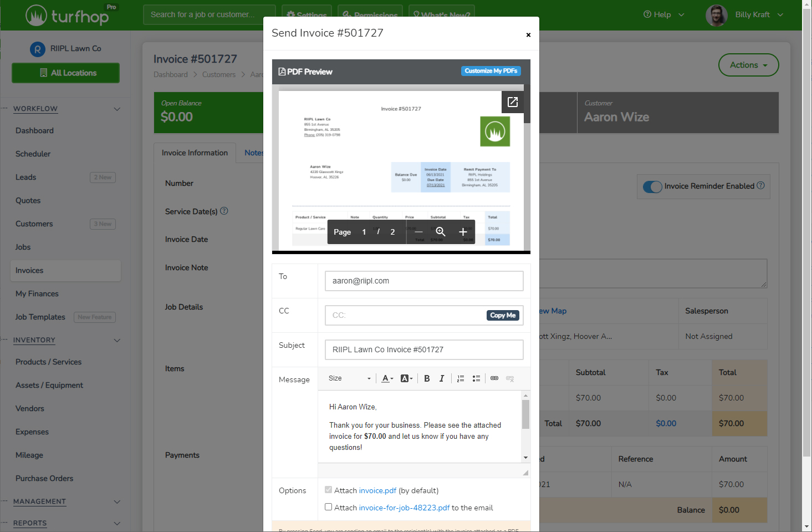Screen dimensions: 812x532
Task: Open the invoice-for-job-48223.pdf link
Action: [404, 508]
